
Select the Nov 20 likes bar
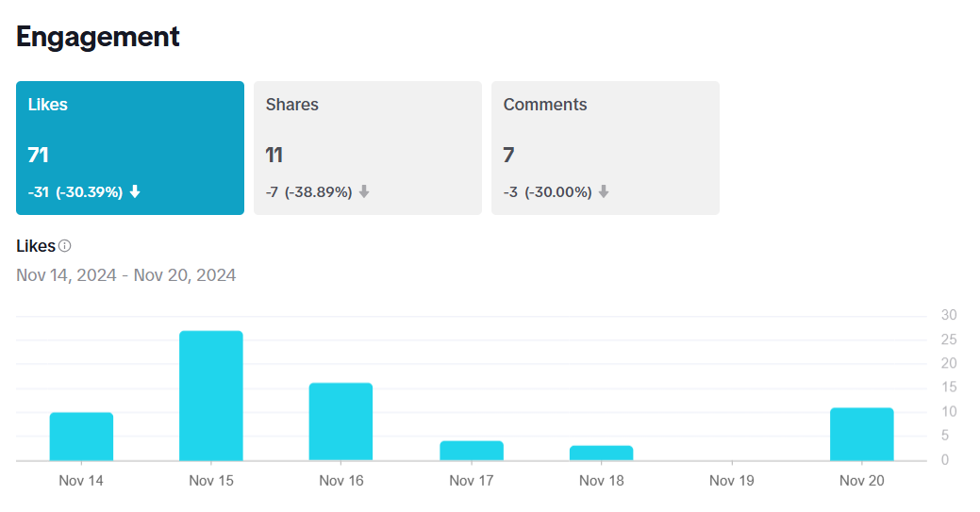point(862,434)
